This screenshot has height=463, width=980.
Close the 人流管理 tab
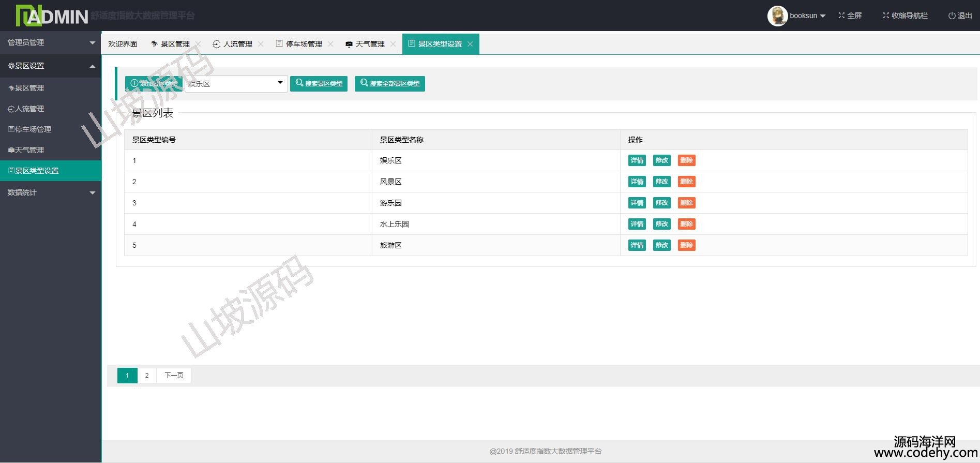[x=261, y=44]
